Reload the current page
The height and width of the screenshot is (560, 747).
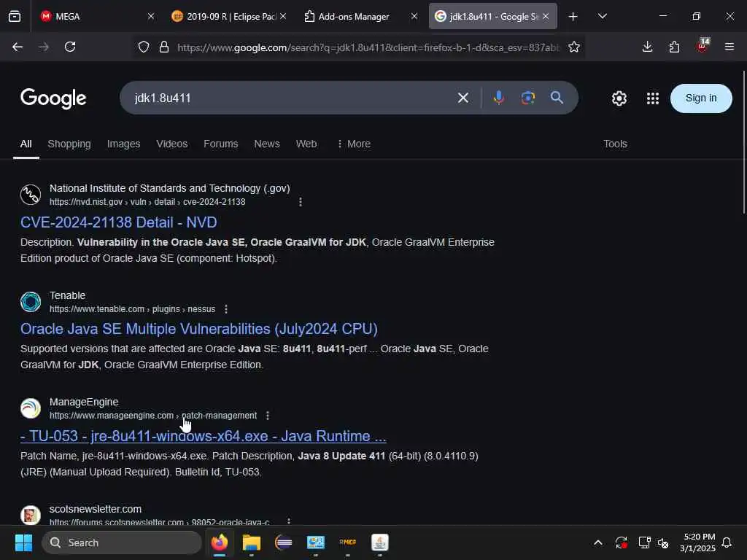70,47
